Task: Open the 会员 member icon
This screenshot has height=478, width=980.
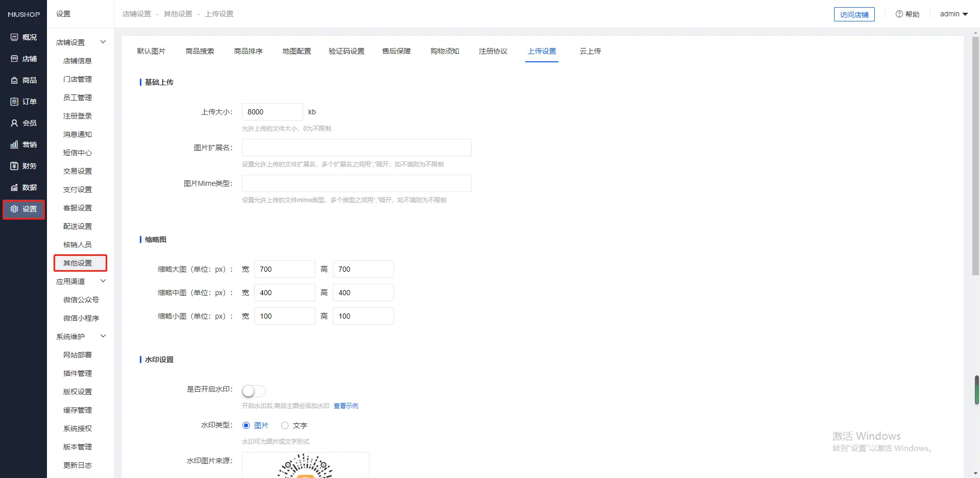Action: pyautogui.click(x=14, y=123)
